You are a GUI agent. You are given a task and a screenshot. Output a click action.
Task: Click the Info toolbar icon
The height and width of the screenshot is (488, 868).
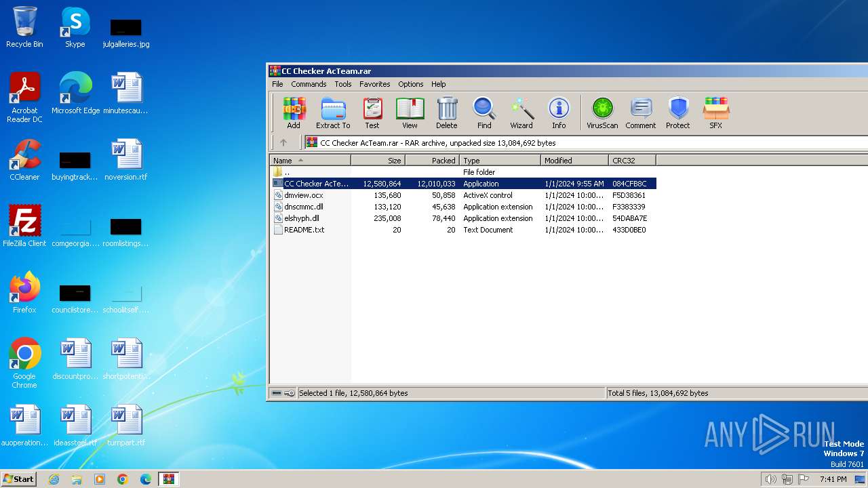tap(559, 113)
